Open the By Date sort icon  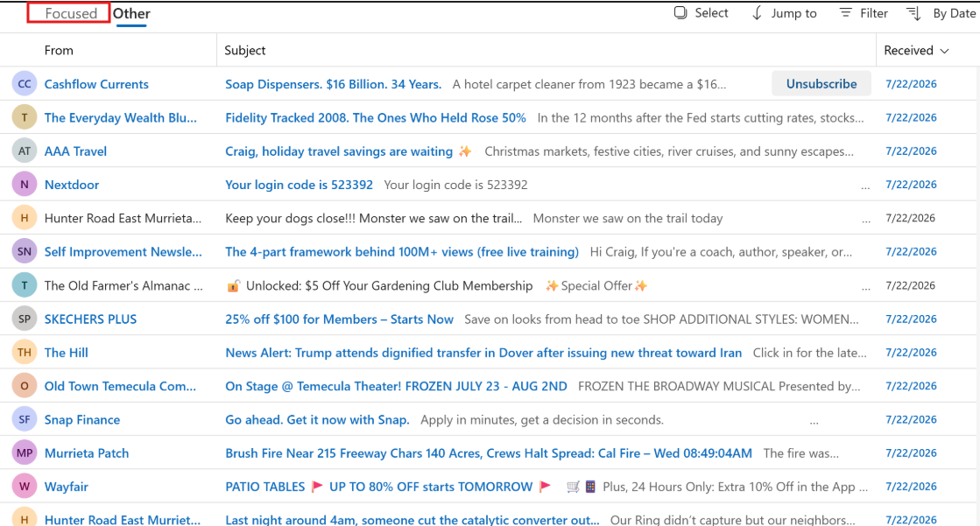tap(913, 13)
